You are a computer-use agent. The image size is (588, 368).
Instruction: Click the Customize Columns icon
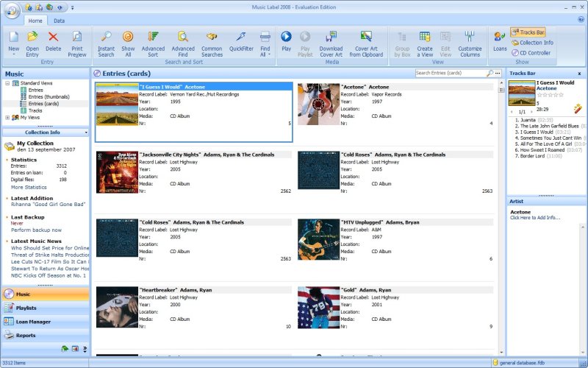(x=470, y=36)
